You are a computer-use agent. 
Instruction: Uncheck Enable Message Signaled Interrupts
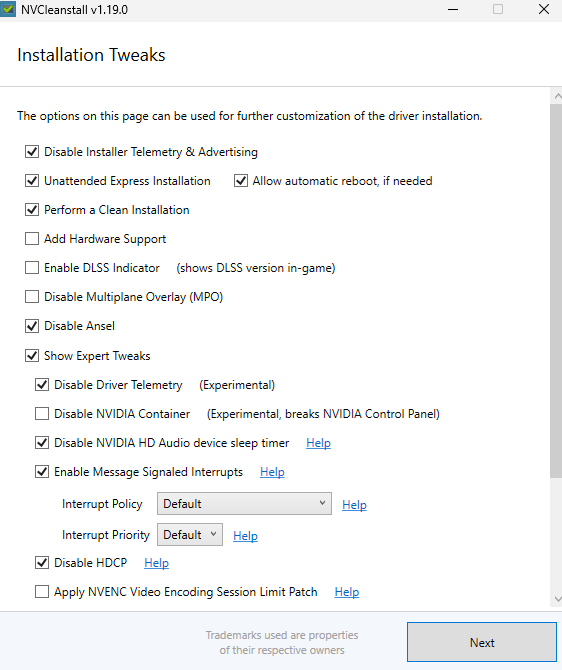point(42,472)
